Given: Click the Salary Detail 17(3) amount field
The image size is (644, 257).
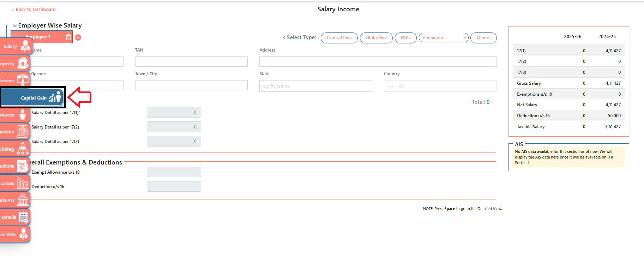Looking at the screenshot, I should (x=174, y=141).
